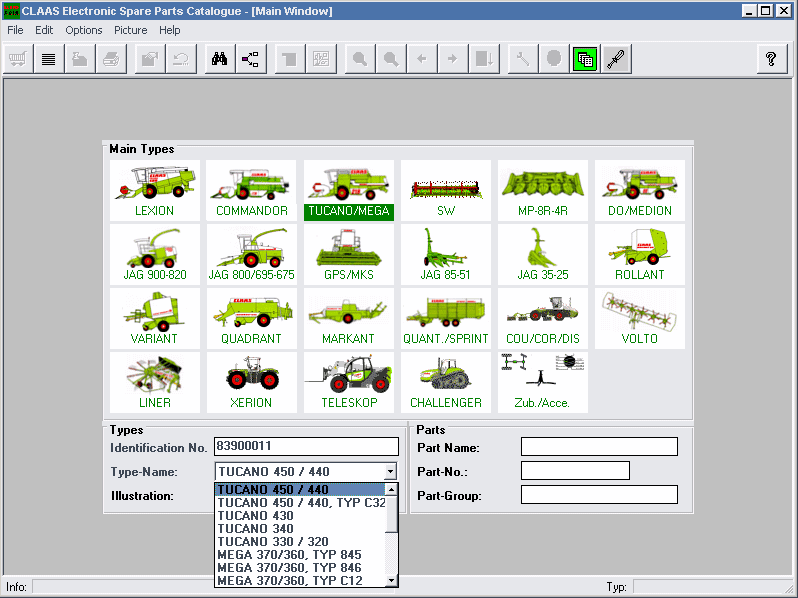Image resolution: width=798 pixels, height=598 pixels.
Task: Click the Identification No. input field
Action: click(306, 446)
